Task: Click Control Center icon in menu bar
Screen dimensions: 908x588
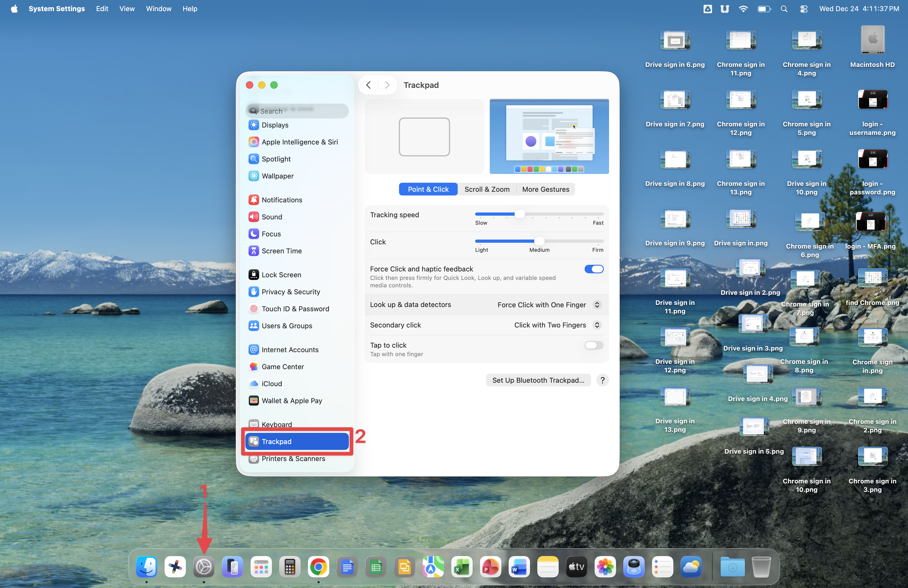Action: [x=803, y=9]
